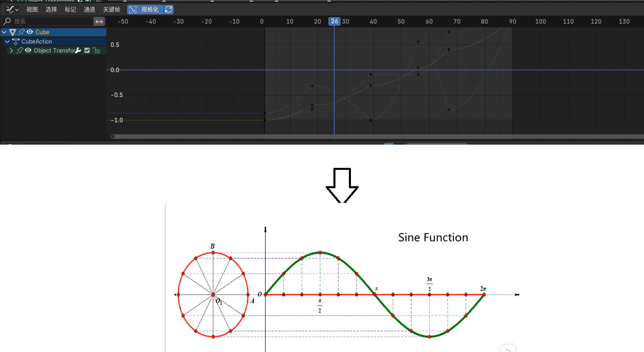Screen dimensions: 644x352
Task: Click the left scrollbar zoom handle
Action: point(113,136)
